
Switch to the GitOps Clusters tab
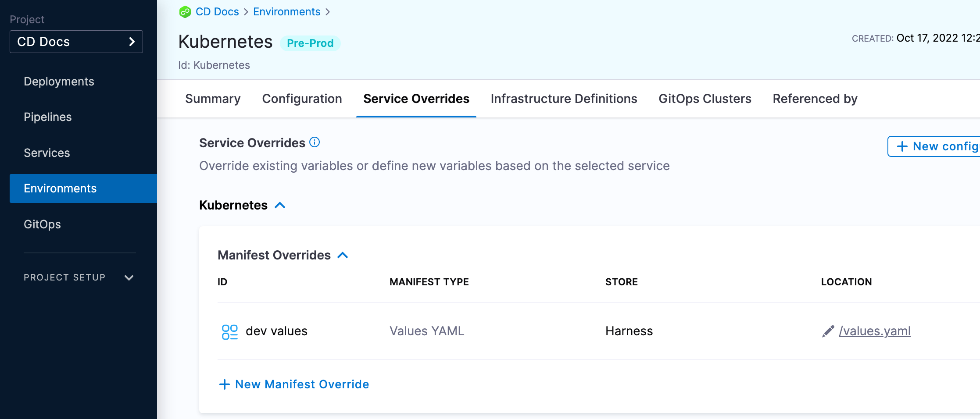click(705, 99)
